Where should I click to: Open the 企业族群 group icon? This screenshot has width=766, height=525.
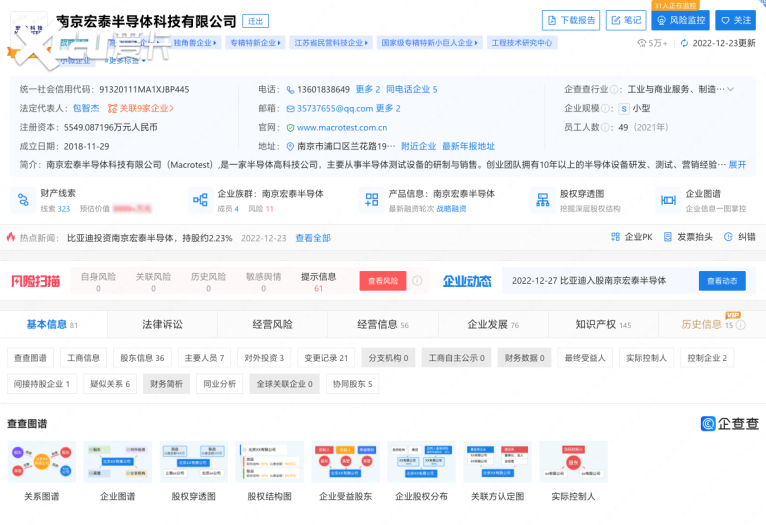click(200, 200)
